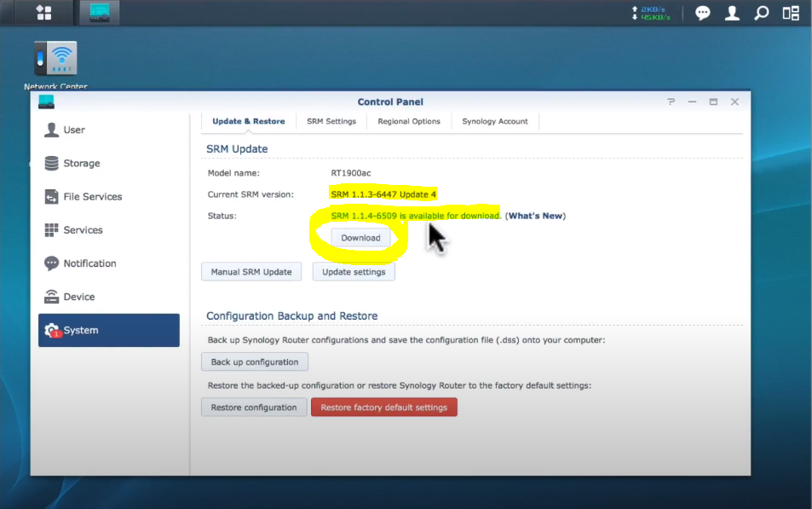Click the Control Panel taskbar icon
812x509 pixels.
pos(100,13)
